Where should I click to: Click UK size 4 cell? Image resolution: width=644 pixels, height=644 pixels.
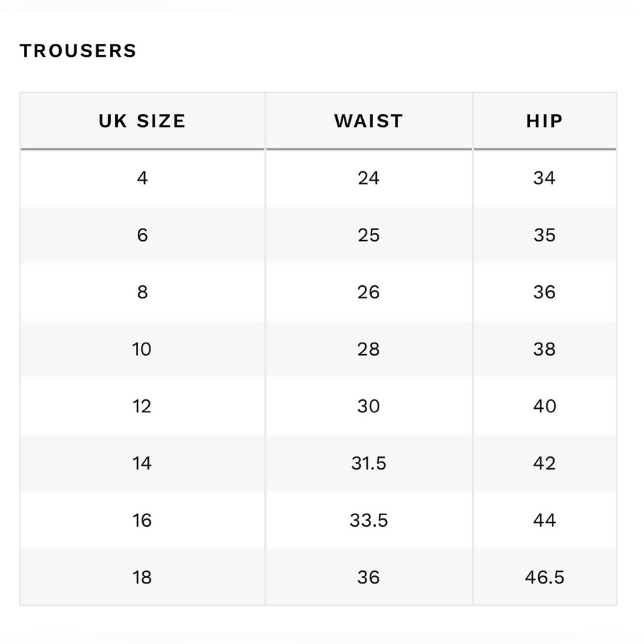[142, 178]
